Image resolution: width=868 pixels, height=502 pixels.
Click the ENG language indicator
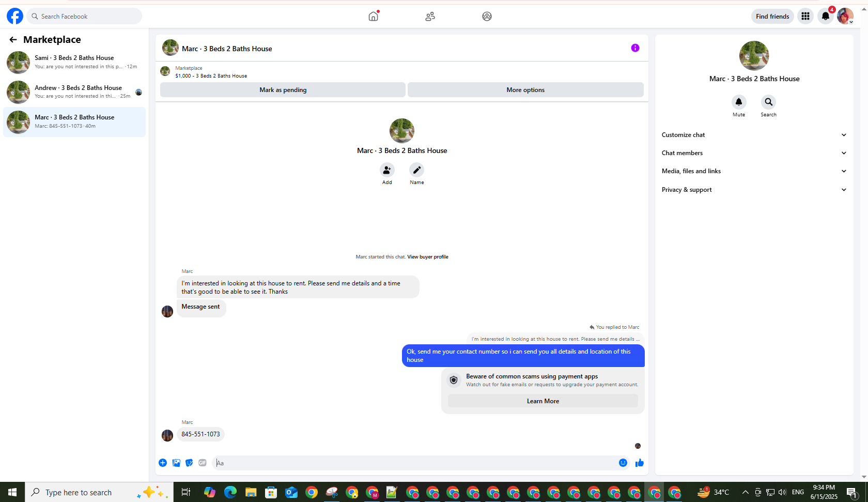pyautogui.click(x=798, y=492)
